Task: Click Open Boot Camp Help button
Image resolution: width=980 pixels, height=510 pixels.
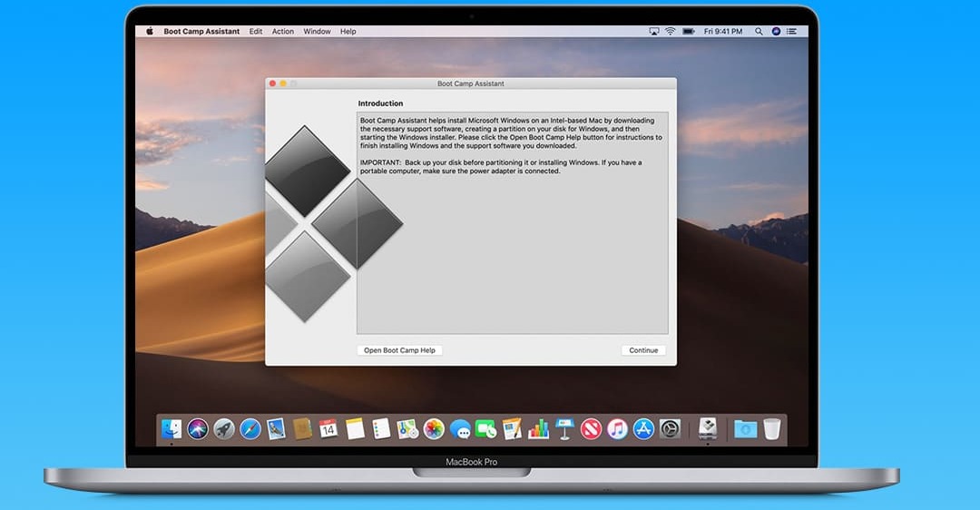Action: point(400,350)
